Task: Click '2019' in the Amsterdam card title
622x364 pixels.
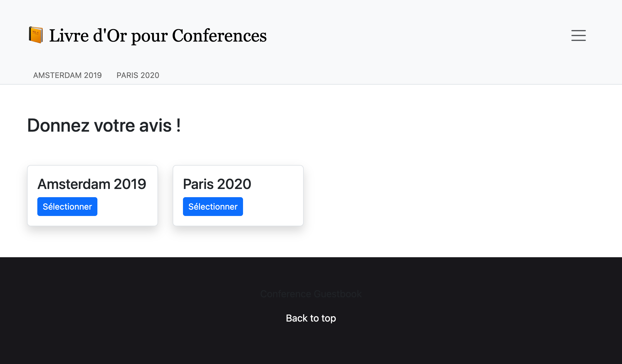Action: pos(130,184)
